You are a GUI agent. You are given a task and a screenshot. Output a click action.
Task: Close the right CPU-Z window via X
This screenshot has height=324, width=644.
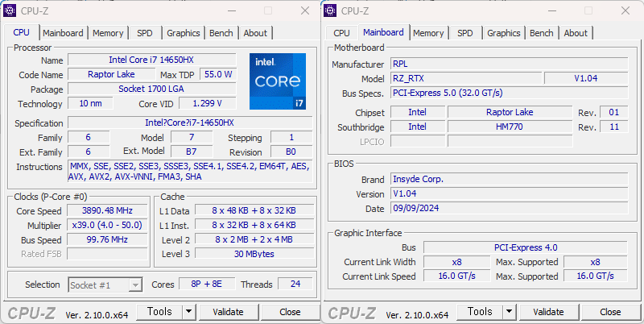coord(625,10)
